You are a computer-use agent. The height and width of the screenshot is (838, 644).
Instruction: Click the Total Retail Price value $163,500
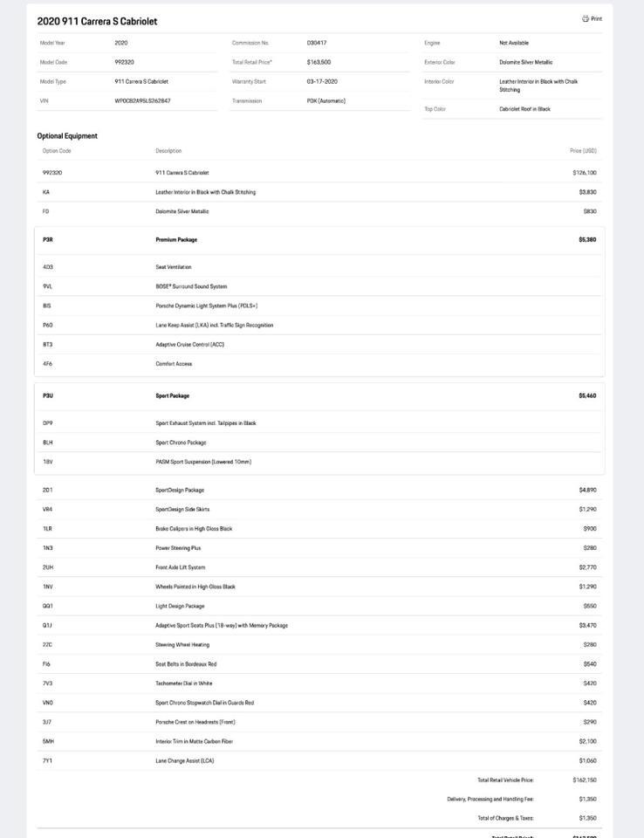click(319, 62)
